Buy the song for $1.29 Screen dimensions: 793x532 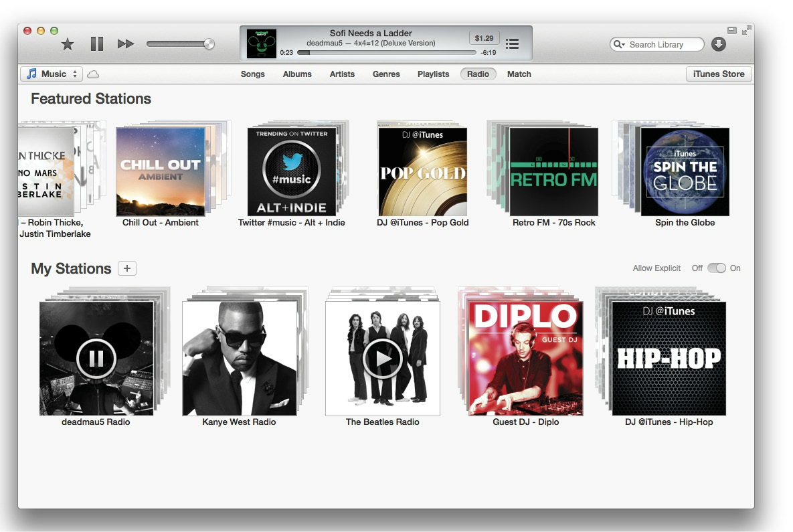pos(484,38)
